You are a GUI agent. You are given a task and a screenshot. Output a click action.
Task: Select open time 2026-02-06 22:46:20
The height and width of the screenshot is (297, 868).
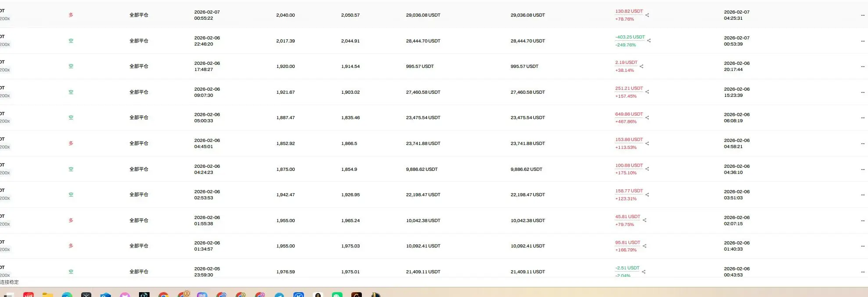207,41
